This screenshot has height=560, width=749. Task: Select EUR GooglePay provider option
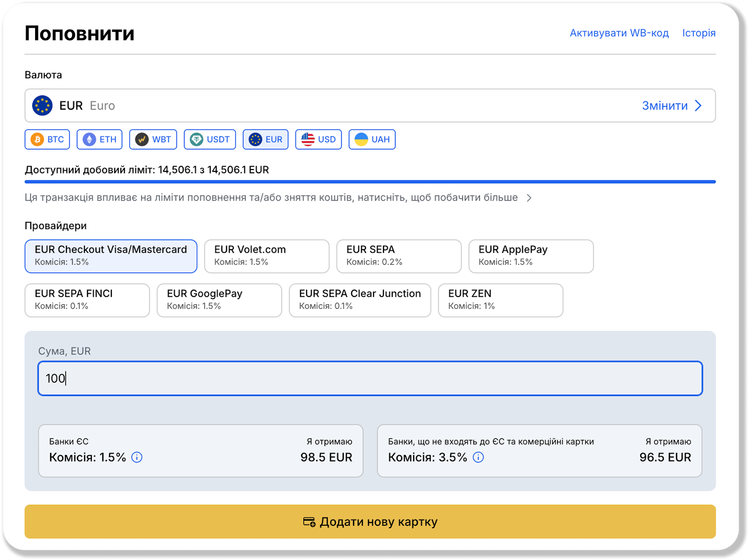tap(219, 300)
